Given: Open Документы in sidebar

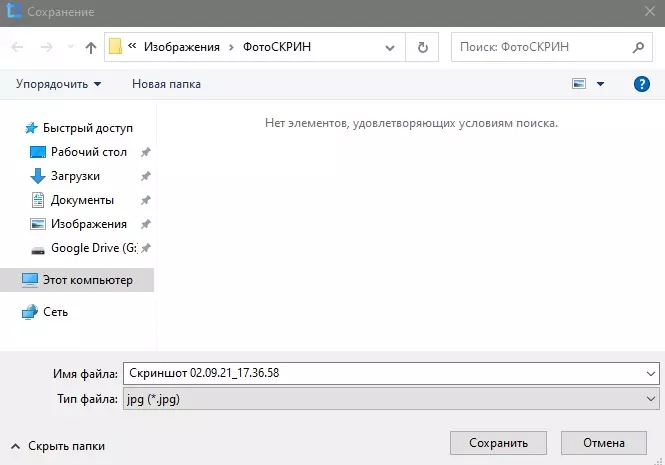Looking at the screenshot, I should (x=72, y=200).
